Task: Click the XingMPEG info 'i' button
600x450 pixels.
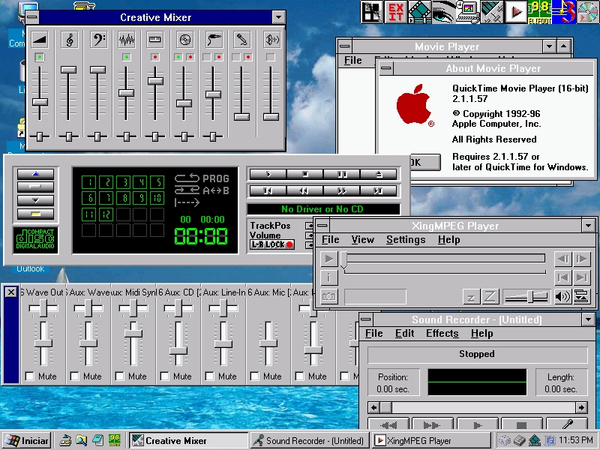Action: pos(328,277)
